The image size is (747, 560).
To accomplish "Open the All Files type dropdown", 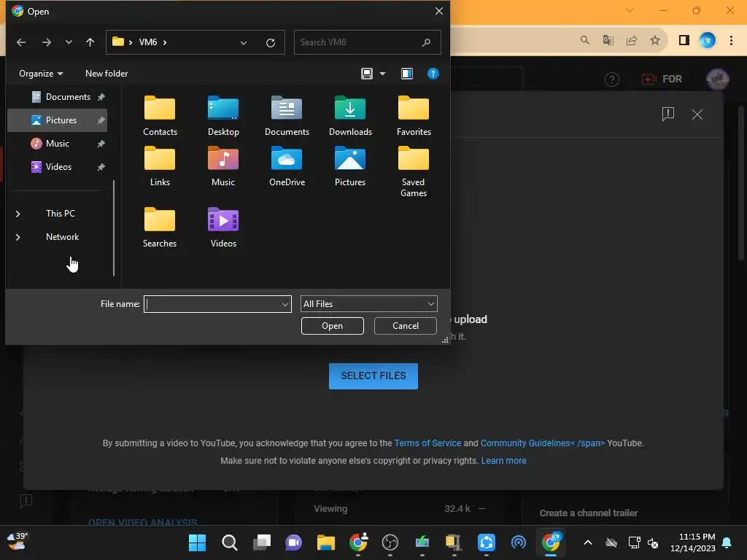I will tap(368, 304).
